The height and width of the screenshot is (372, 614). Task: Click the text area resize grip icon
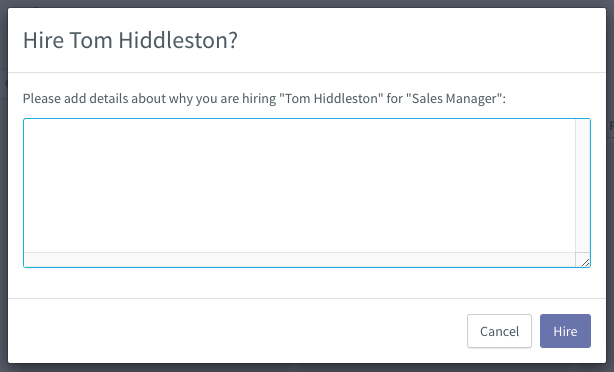[585, 262]
